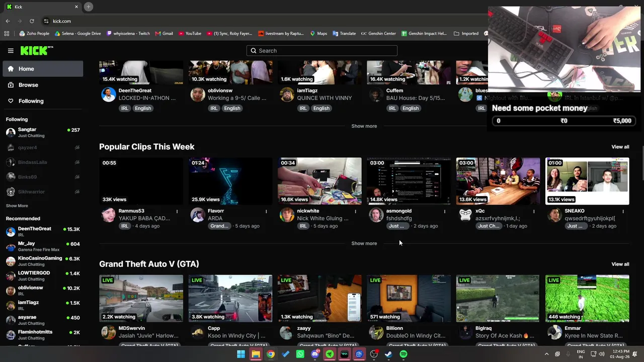Open three-dot options for asmongold clip
Viewport: 644px width, 362px height.
pos(445,212)
